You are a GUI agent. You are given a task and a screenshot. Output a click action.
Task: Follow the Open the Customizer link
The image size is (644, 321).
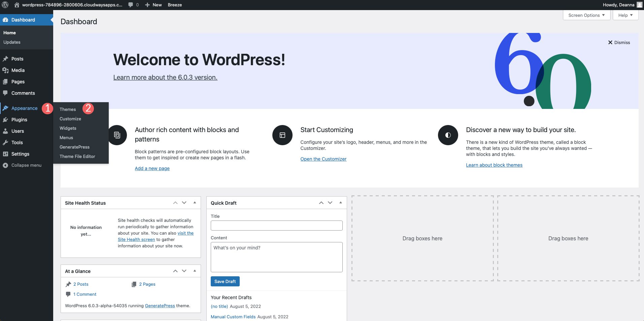click(x=323, y=159)
